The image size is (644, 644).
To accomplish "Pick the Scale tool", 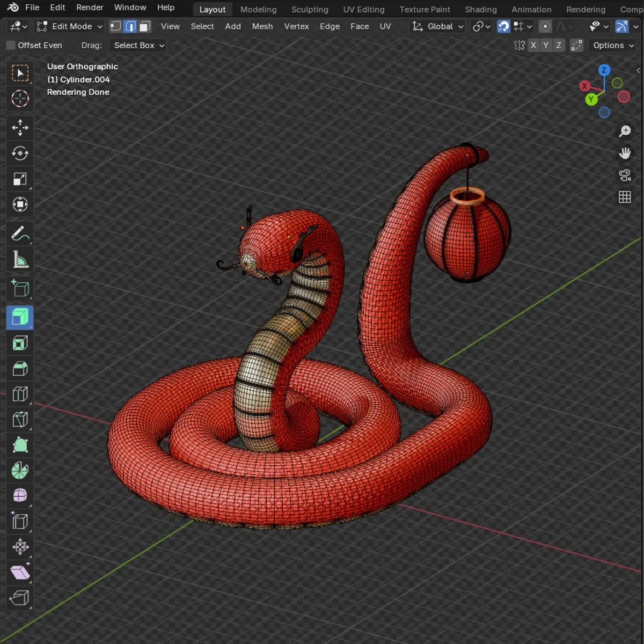I will point(20,179).
